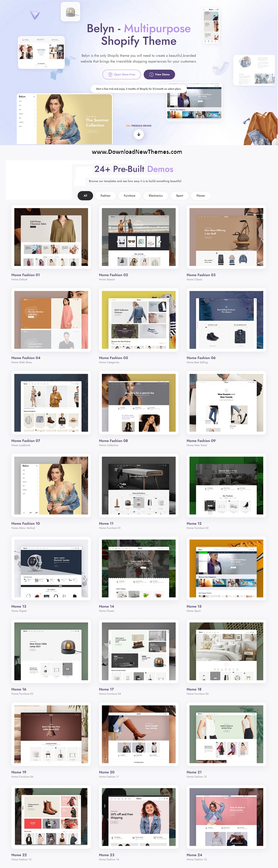Image resolution: width=278 pixels, height=868 pixels.
Task: Open Home Fashion 09 demo thumbnail
Action: [226, 403]
